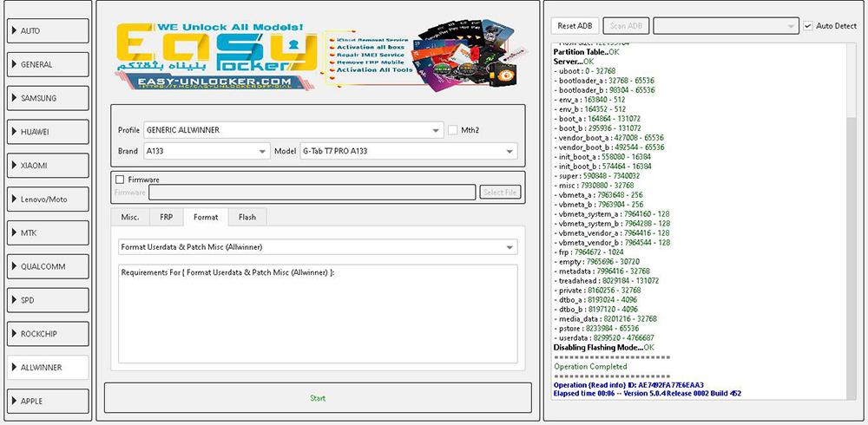Switch to the Misc. tab
The height and width of the screenshot is (425, 868).
[130, 218]
